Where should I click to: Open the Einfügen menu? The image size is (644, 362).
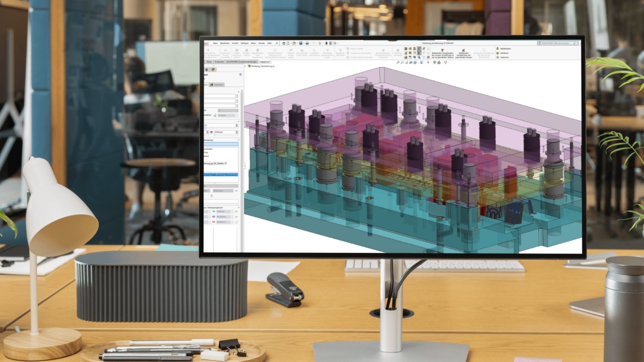pyautogui.click(x=245, y=43)
